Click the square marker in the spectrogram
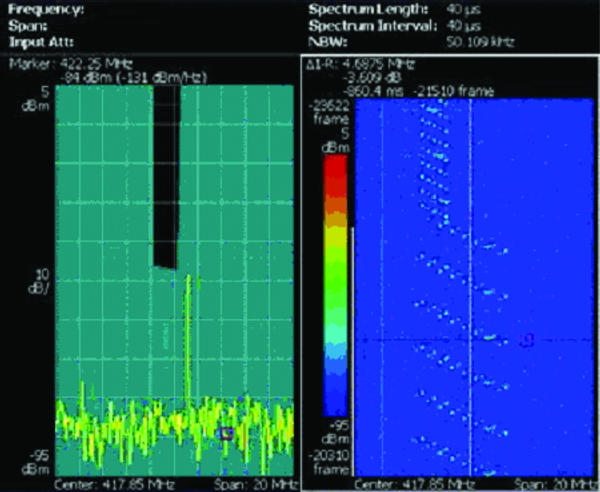Viewport: 600px width, 492px height. pos(528,341)
